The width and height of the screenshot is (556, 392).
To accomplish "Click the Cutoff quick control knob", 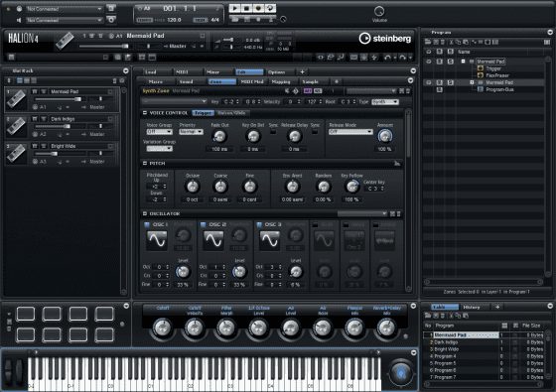I will 163,327.
